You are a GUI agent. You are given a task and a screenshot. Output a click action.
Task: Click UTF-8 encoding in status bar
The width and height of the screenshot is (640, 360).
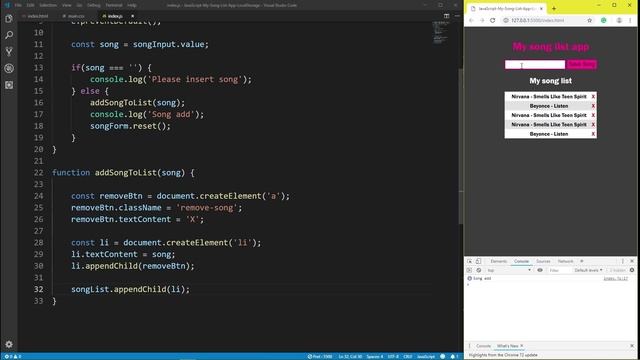(393, 356)
